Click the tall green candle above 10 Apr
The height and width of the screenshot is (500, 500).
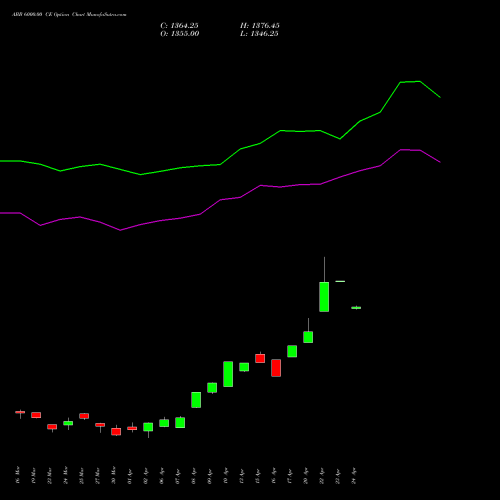[x=228, y=374]
